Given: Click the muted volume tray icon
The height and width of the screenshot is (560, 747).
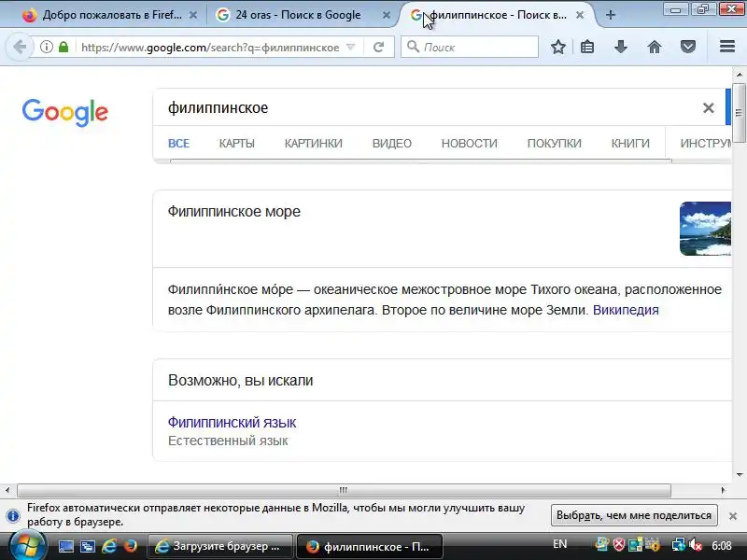Looking at the screenshot, I should click(x=696, y=545).
